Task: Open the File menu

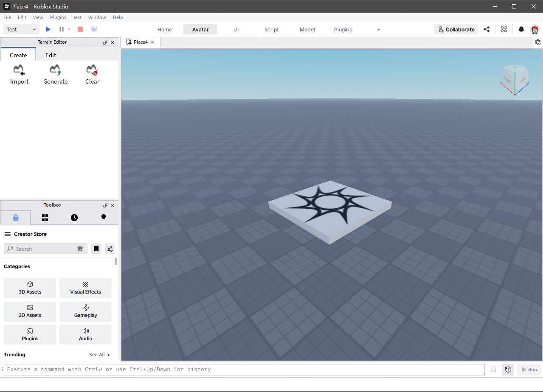Action: [x=7, y=17]
